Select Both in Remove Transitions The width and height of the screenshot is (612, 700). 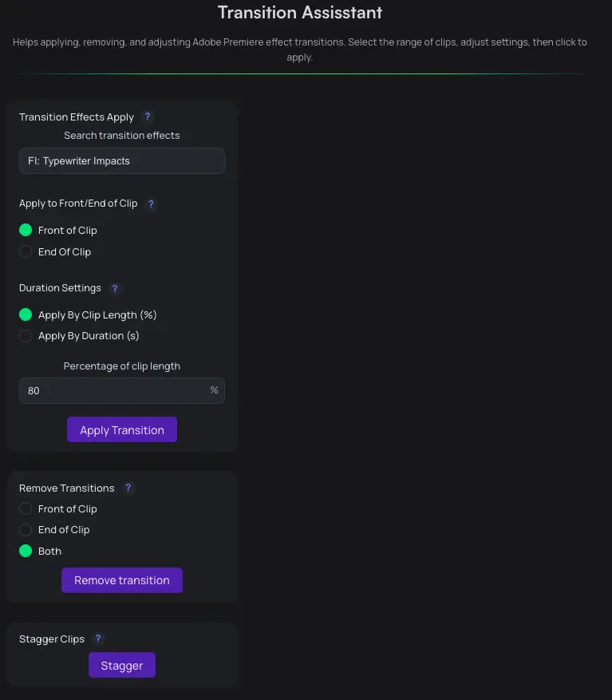(26, 551)
